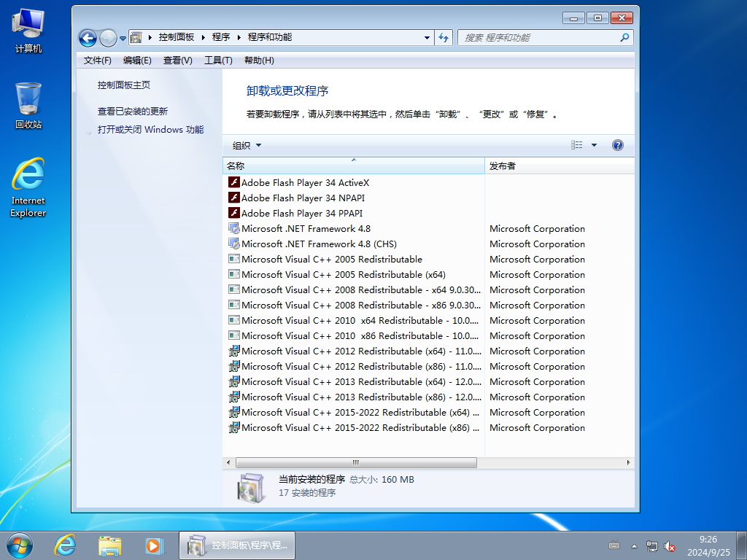Click 打开或关闭 Windows 功能 link
The image size is (747, 560).
[150, 130]
